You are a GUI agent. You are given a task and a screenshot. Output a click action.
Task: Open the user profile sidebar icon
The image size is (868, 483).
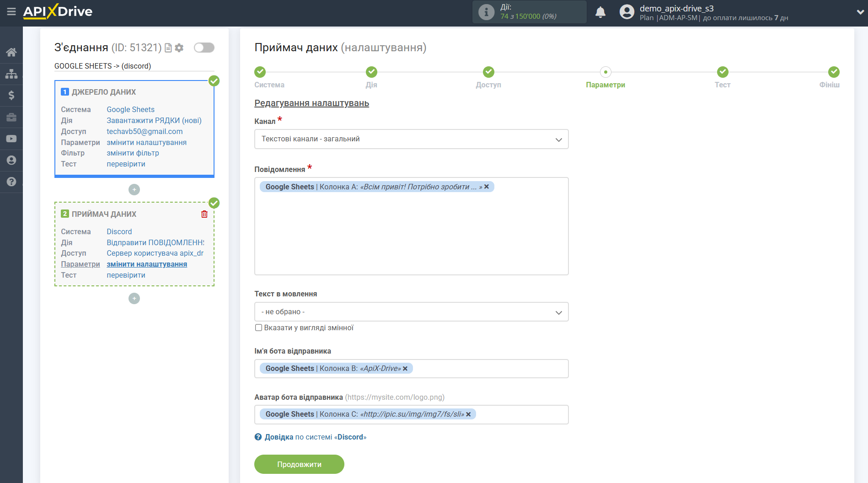[x=11, y=160]
